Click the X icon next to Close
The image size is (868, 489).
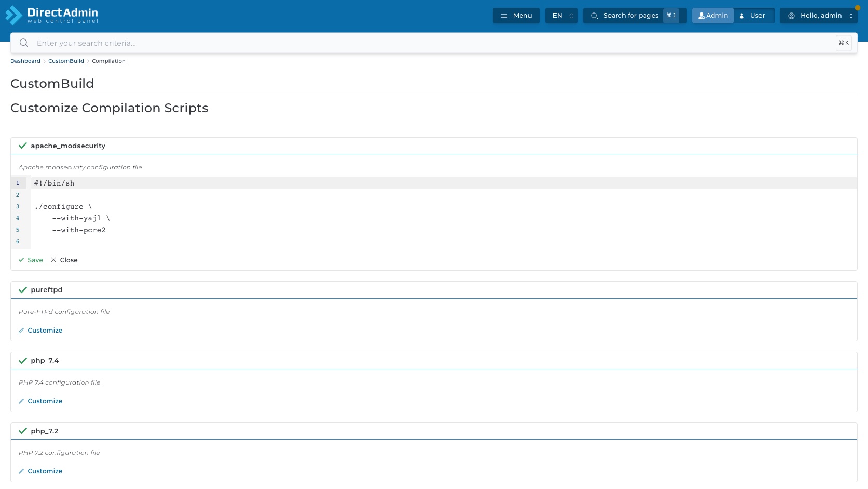[53, 260]
